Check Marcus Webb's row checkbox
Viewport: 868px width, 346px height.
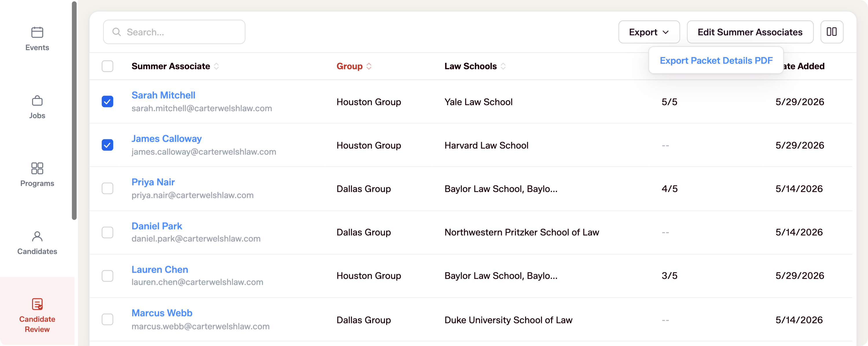point(108,319)
